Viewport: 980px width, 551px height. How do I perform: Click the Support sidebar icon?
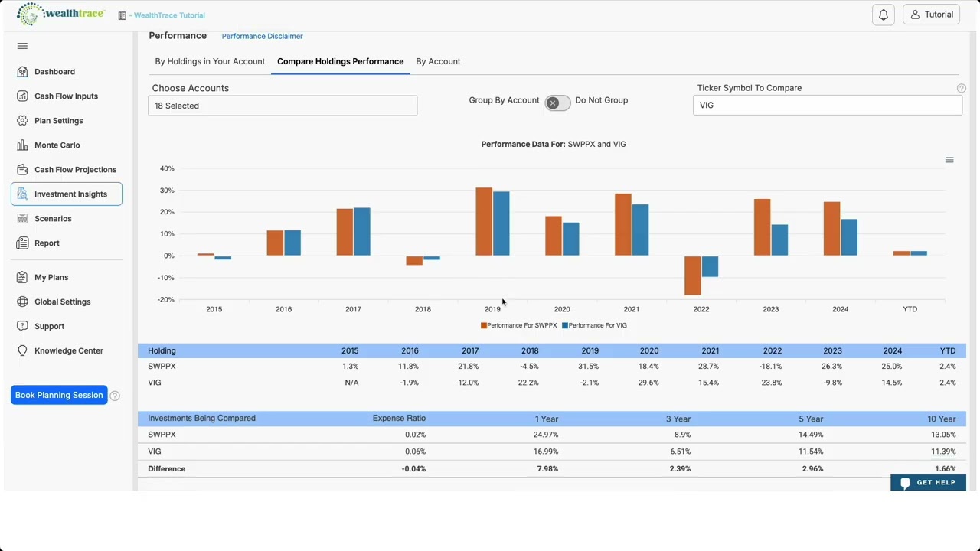tap(22, 327)
